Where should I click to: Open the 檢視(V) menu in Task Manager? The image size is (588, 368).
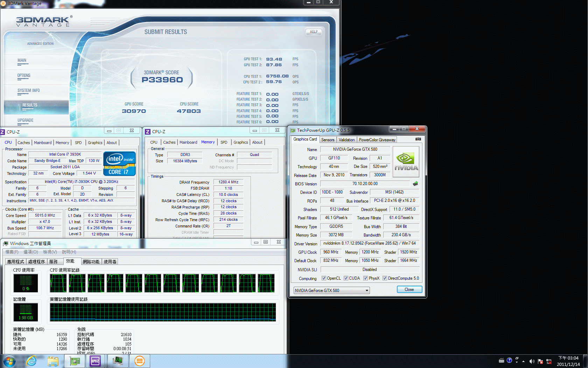[50, 252]
